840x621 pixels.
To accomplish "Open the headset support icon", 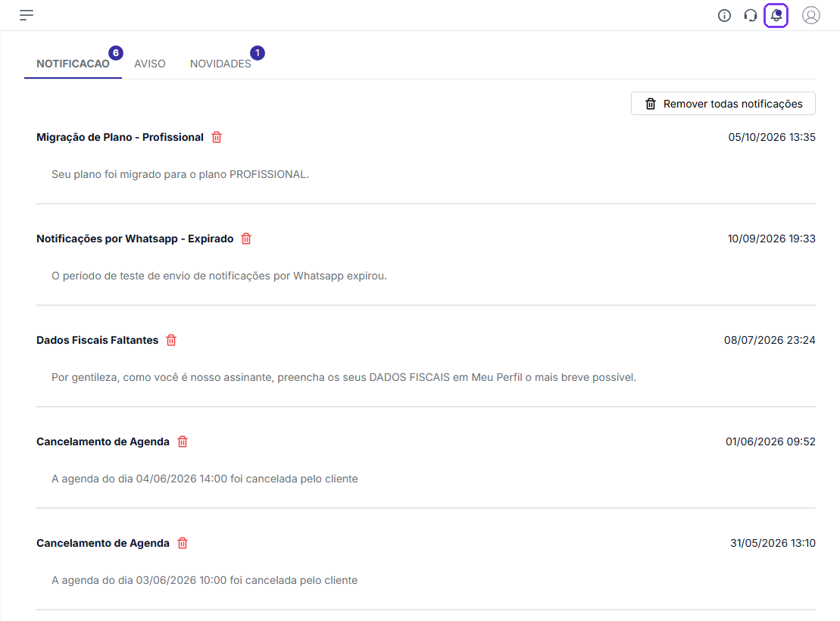I will (750, 16).
